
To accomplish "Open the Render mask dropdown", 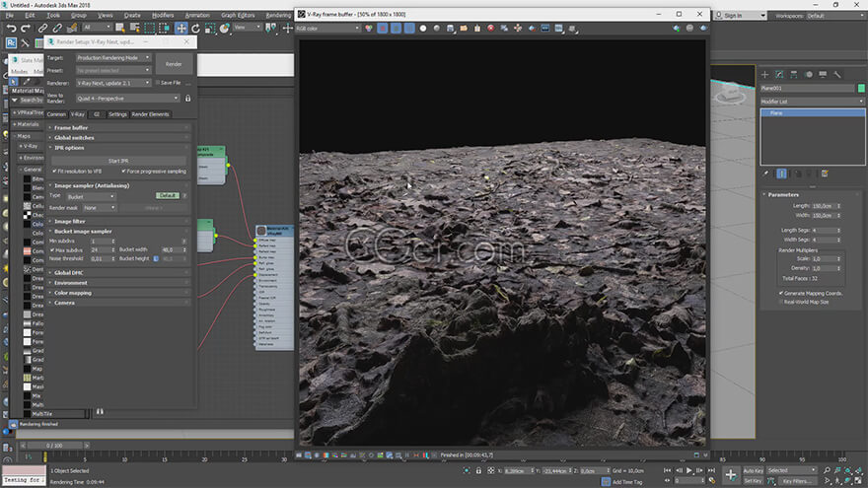I will pos(100,207).
